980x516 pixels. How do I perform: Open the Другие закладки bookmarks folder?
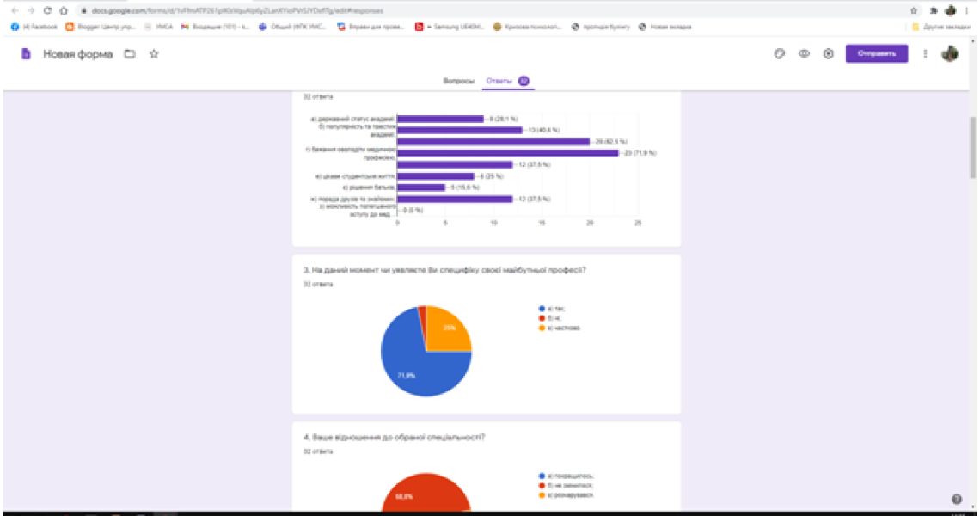coord(941,27)
